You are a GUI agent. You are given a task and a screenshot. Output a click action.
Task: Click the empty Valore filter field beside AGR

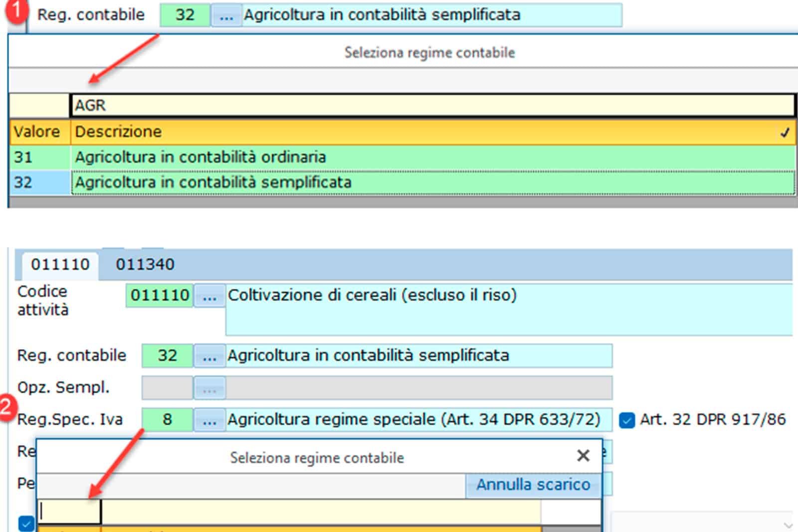39,106
